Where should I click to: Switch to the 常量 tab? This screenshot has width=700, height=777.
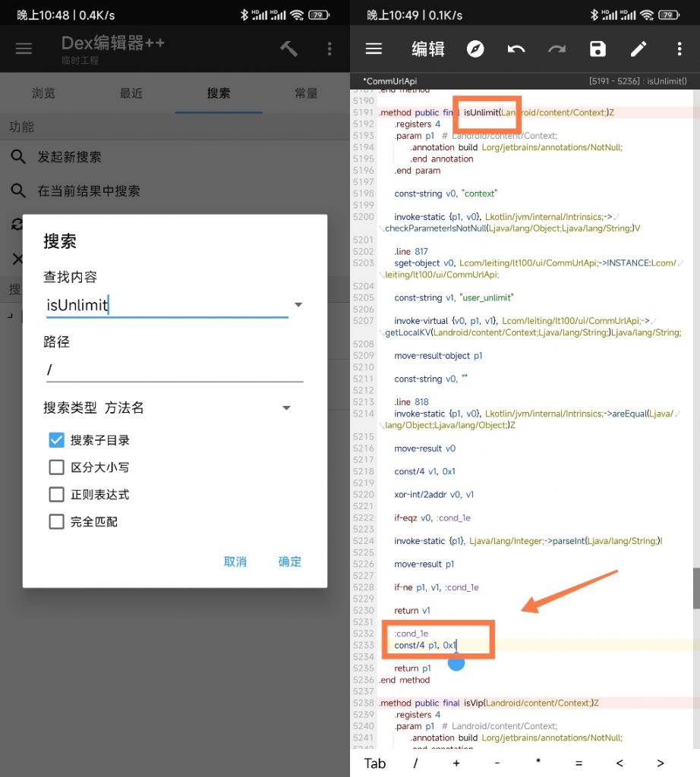pos(307,93)
